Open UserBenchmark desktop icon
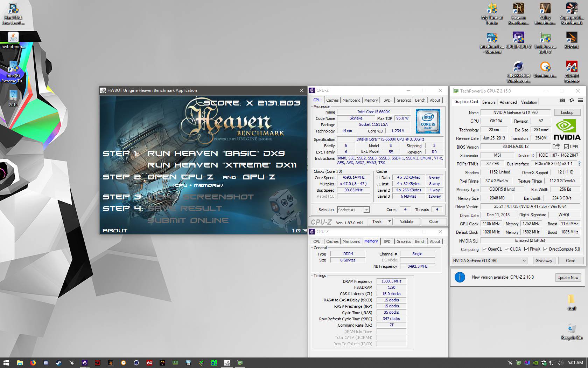 click(x=545, y=69)
